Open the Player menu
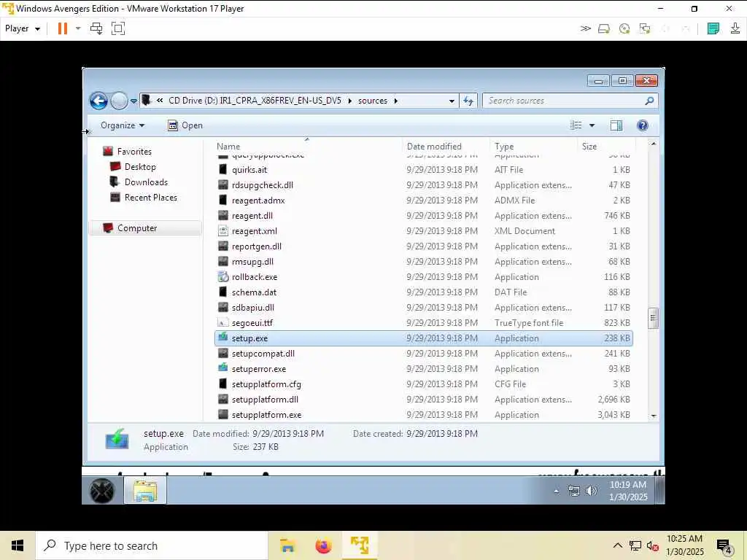Image resolution: width=747 pixels, height=560 pixels. [22, 28]
